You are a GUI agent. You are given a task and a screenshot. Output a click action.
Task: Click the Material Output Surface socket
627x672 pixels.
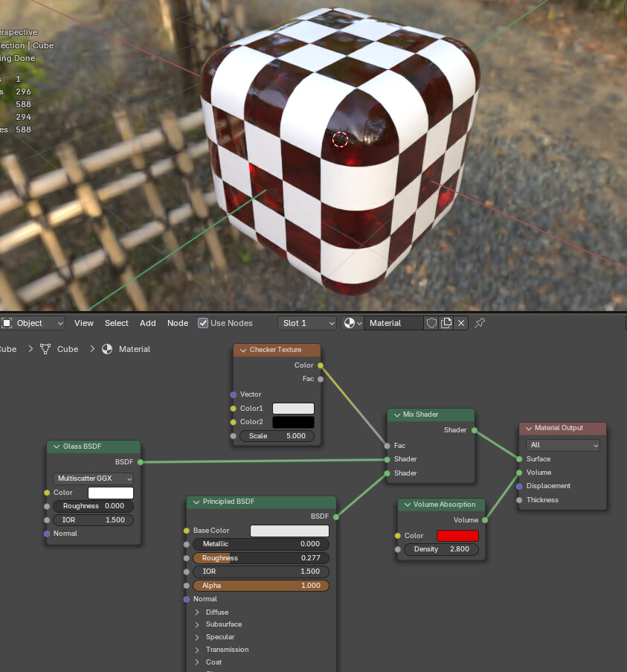coord(519,459)
